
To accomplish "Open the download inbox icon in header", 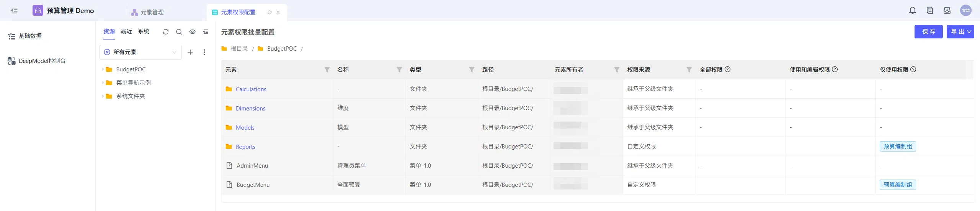I will point(947,10).
